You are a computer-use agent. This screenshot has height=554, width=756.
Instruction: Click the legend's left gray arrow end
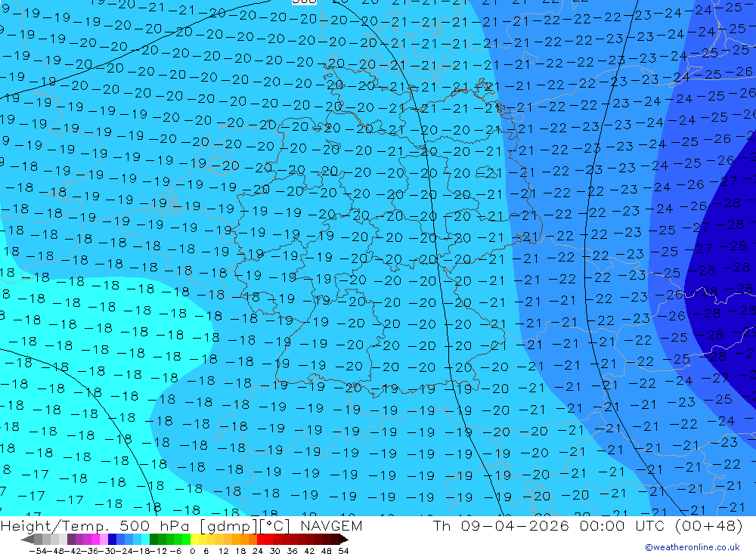27,539
